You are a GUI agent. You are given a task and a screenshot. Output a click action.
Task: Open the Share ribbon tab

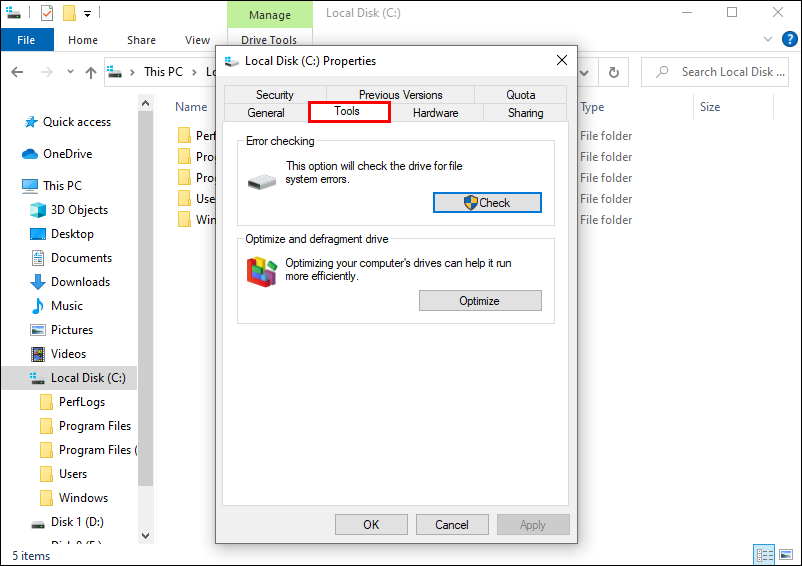coord(141,40)
